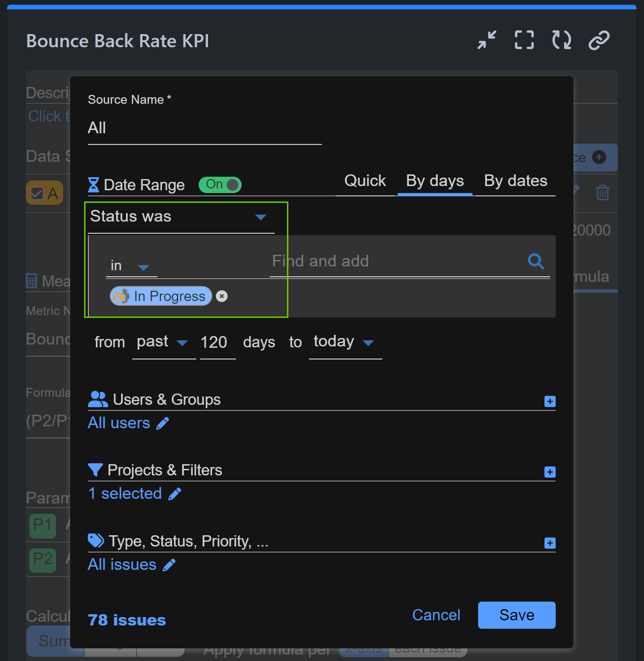Select the Quick date range tab

click(365, 181)
